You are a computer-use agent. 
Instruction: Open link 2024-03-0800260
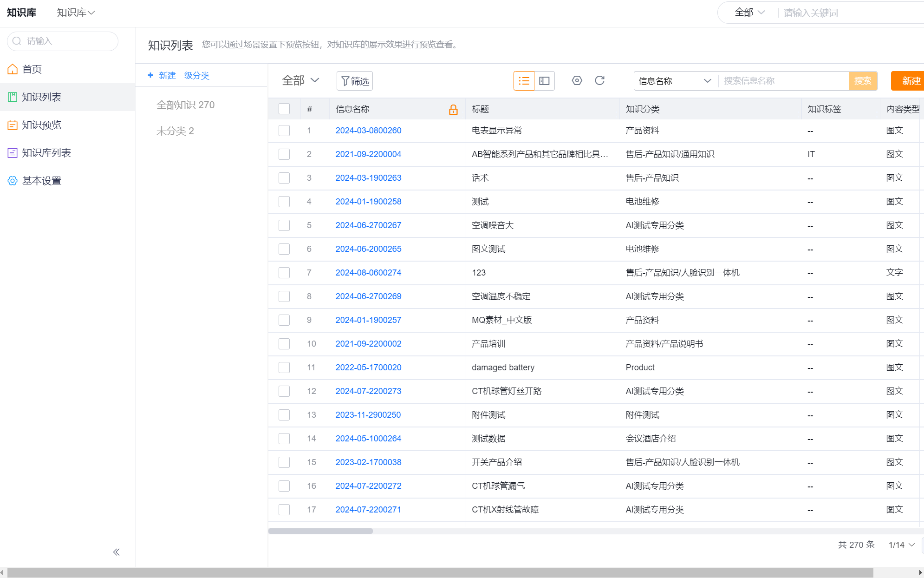368,131
